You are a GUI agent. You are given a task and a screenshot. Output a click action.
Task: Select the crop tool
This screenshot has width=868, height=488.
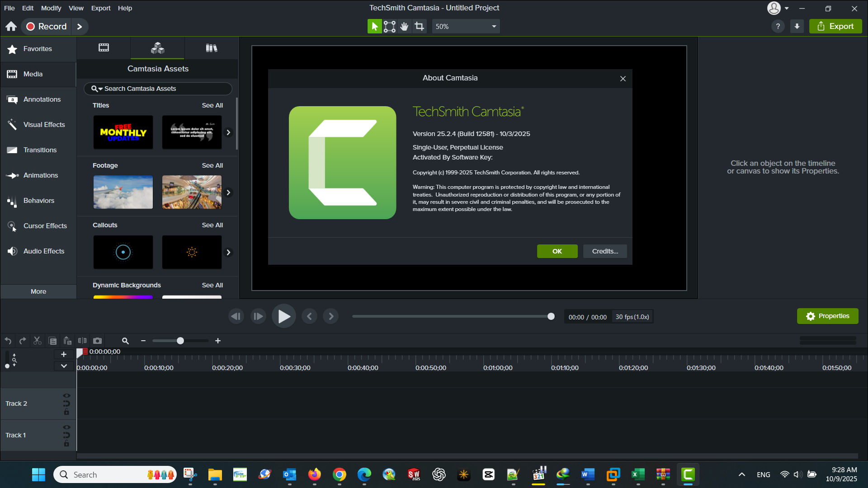(x=420, y=26)
